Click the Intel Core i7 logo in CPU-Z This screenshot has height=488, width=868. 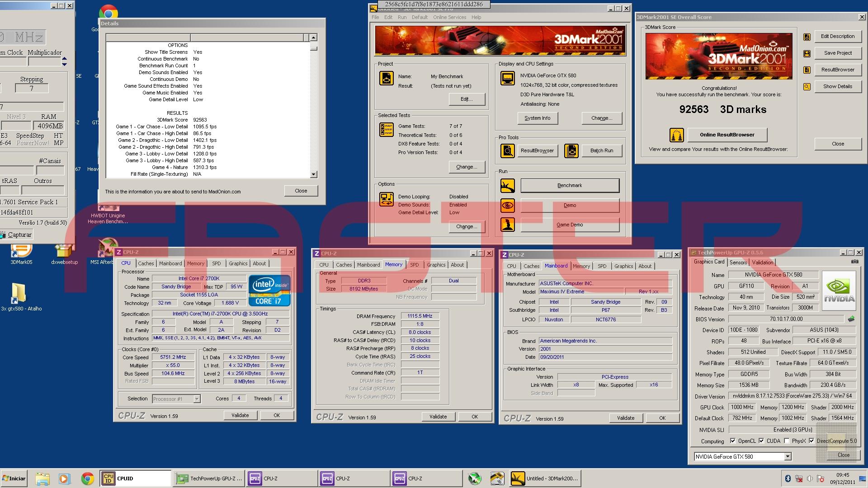[269, 291]
